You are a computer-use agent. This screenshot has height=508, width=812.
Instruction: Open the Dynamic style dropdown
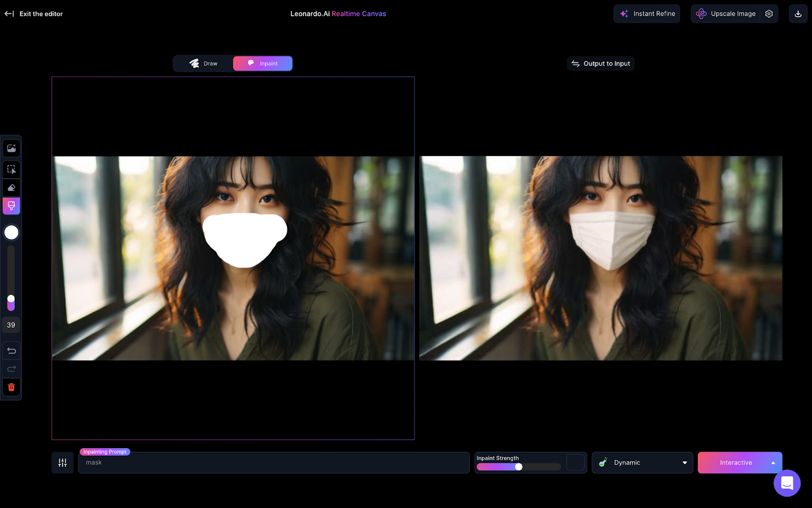pos(642,463)
